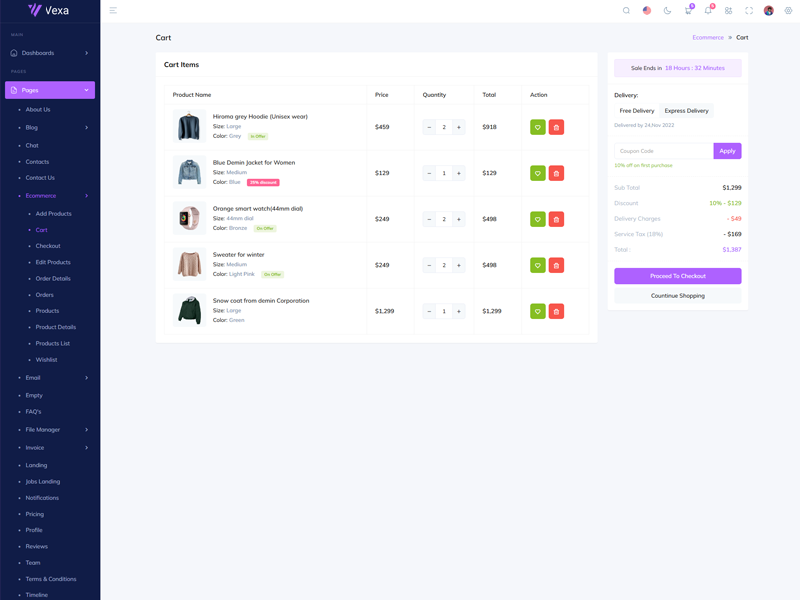Click the Coupon Code input field
The width and height of the screenshot is (800, 600).
tap(663, 151)
